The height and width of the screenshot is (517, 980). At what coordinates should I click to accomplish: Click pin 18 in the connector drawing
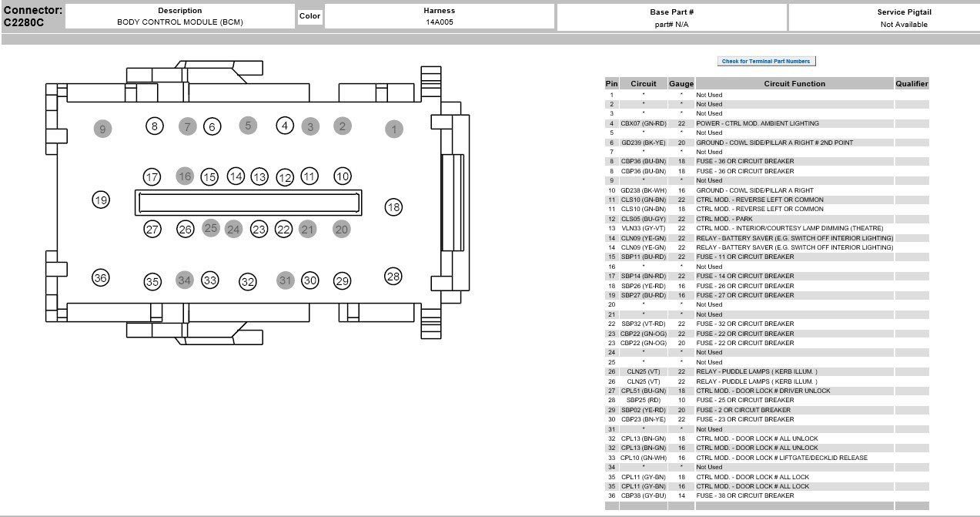click(394, 206)
